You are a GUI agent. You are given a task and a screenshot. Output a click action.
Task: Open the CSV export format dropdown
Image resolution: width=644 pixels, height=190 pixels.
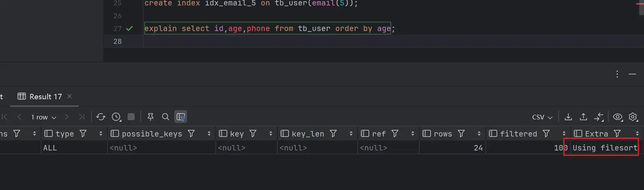[x=542, y=117]
